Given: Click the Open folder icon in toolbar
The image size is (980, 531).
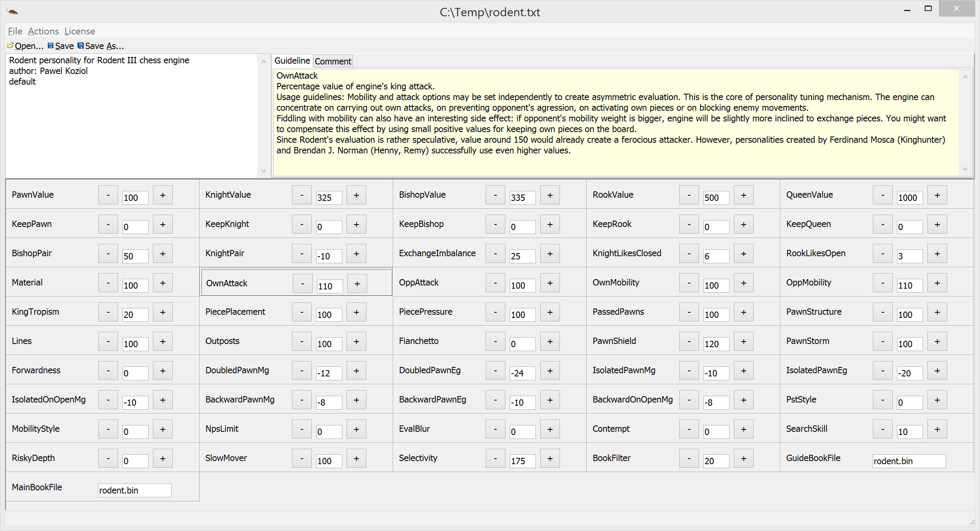Looking at the screenshot, I should coord(10,45).
